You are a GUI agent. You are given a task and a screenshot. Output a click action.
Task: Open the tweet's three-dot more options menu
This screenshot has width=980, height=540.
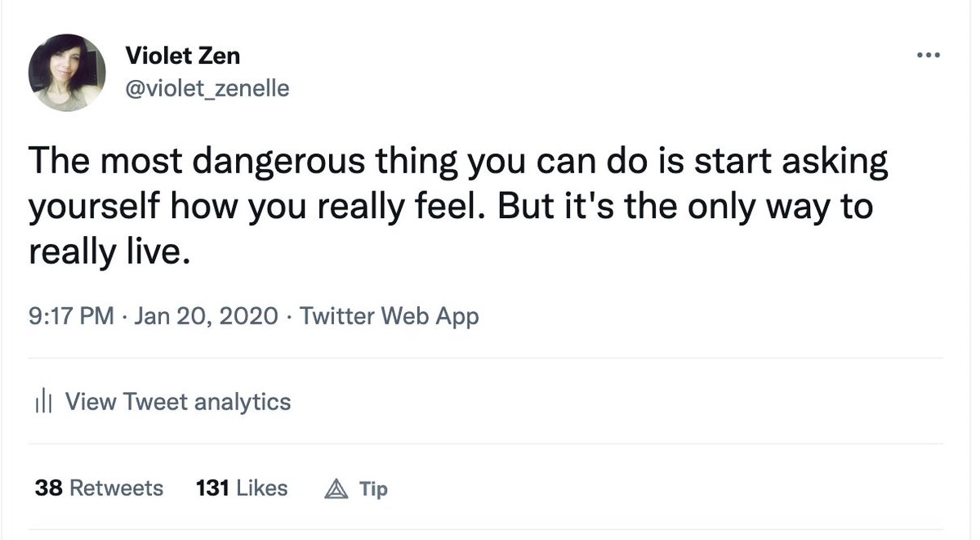[929, 56]
